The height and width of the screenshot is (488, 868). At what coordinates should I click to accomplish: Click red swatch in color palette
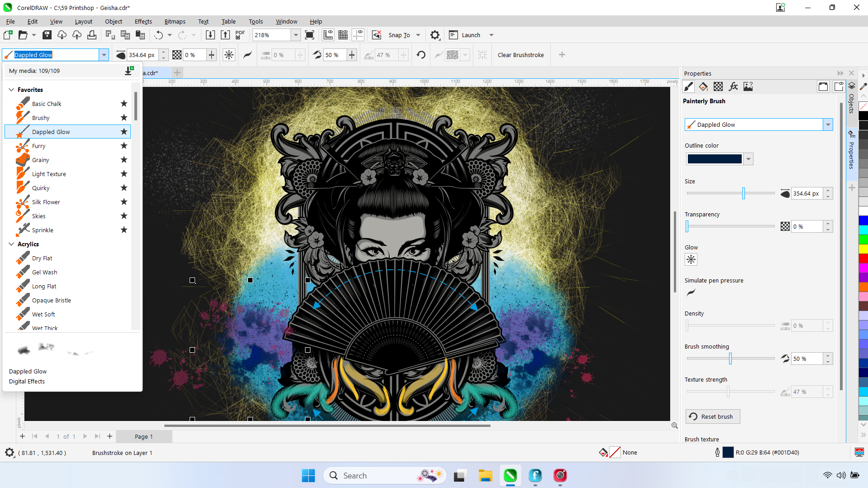click(x=863, y=258)
